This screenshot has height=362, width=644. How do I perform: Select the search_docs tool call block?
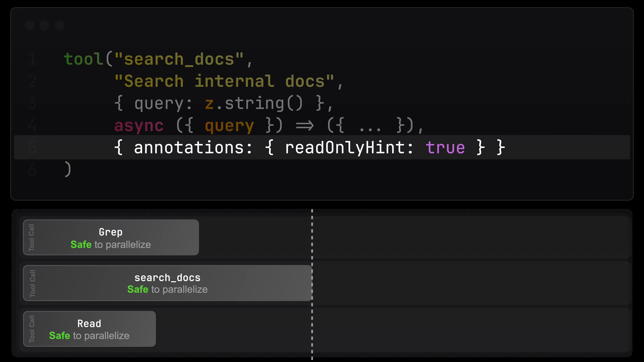click(168, 283)
